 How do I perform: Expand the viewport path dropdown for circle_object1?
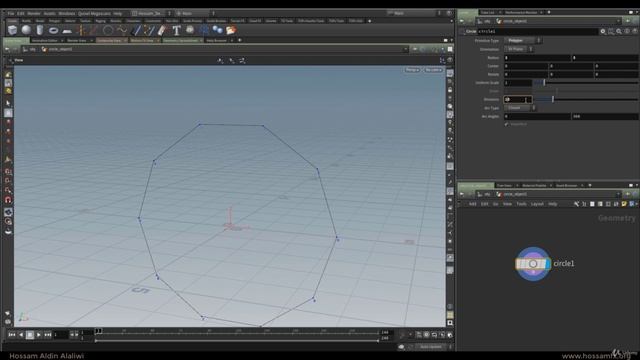pos(405,49)
